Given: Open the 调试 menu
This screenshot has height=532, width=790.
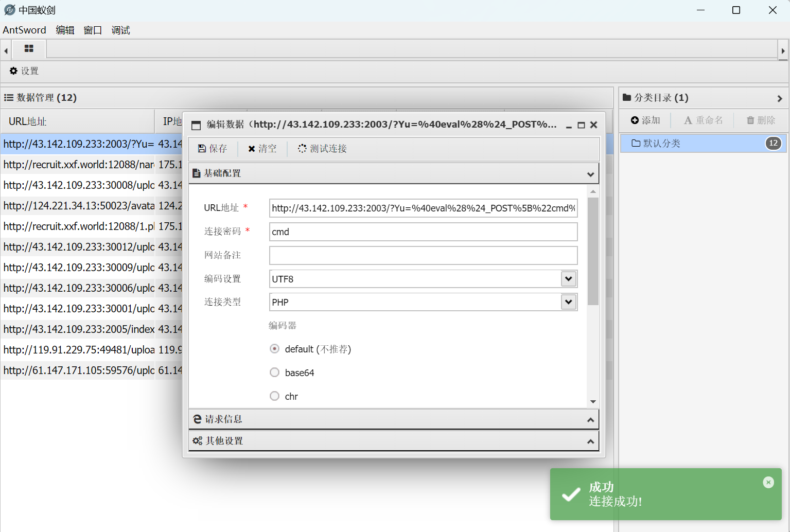Looking at the screenshot, I should 120,30.
